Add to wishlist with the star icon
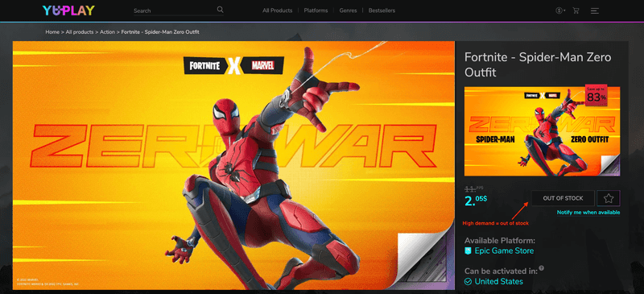This screenshot has width=644, height=294. (x=609, y=198)
